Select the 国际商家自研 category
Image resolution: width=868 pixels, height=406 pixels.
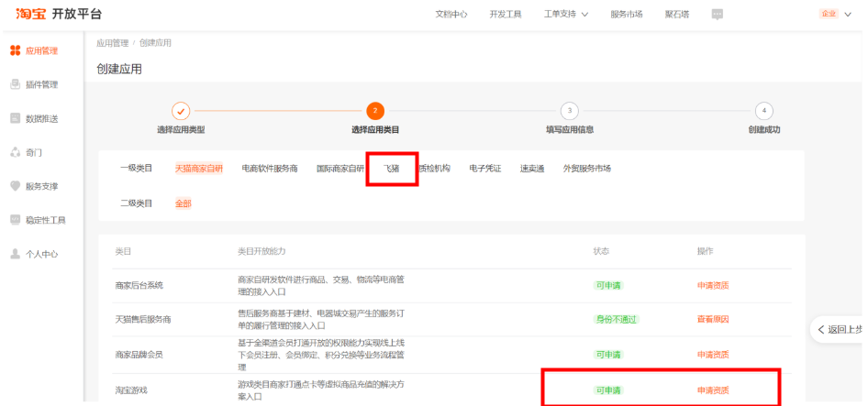[340, 168]
